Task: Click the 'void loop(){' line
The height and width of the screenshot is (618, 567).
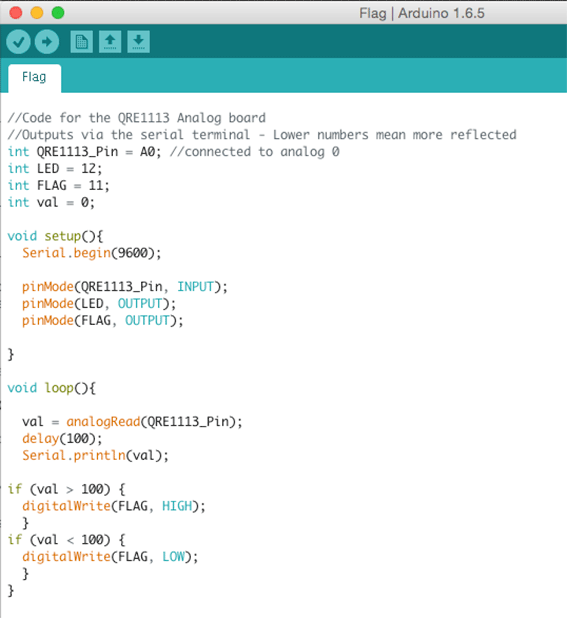Action: tap(52, 388)
